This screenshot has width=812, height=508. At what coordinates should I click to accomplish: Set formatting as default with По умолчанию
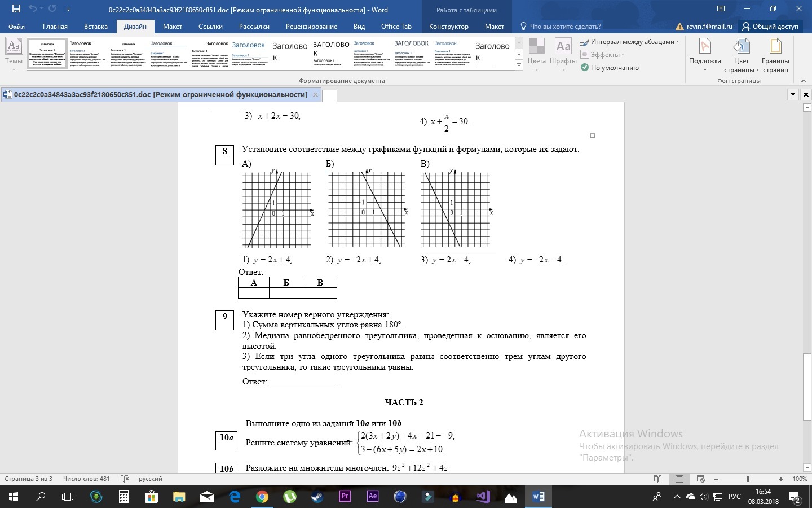coord(610,68)
